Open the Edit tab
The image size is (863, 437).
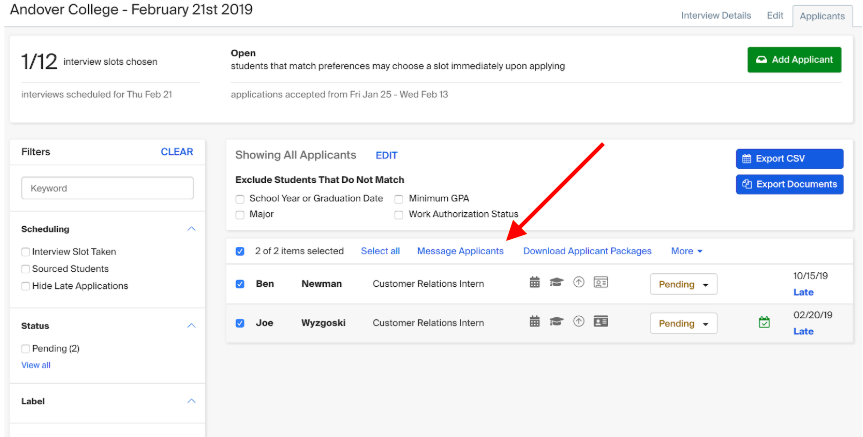click(x=775, y=15)
